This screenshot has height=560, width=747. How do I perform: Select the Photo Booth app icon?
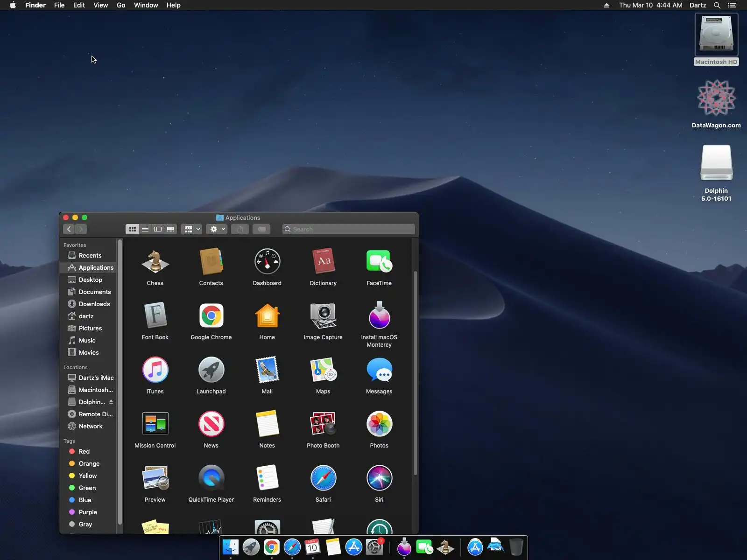pos(323,424)
